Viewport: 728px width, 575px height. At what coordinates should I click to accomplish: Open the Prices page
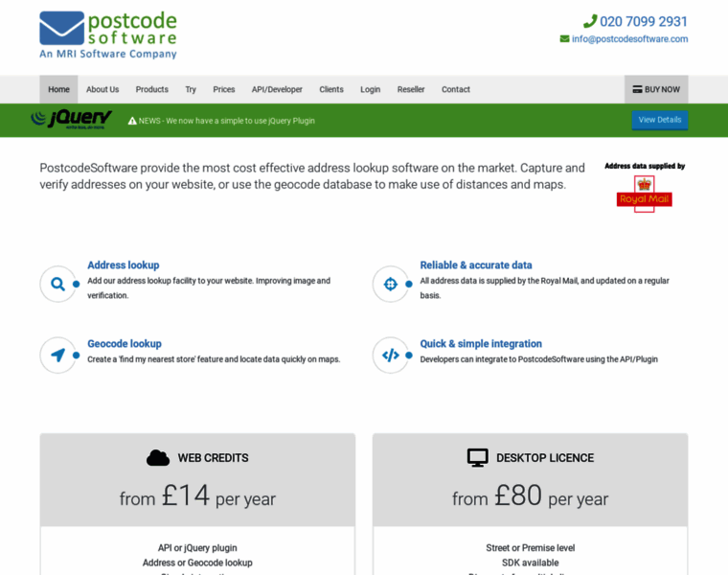click(x=224, y=89)
